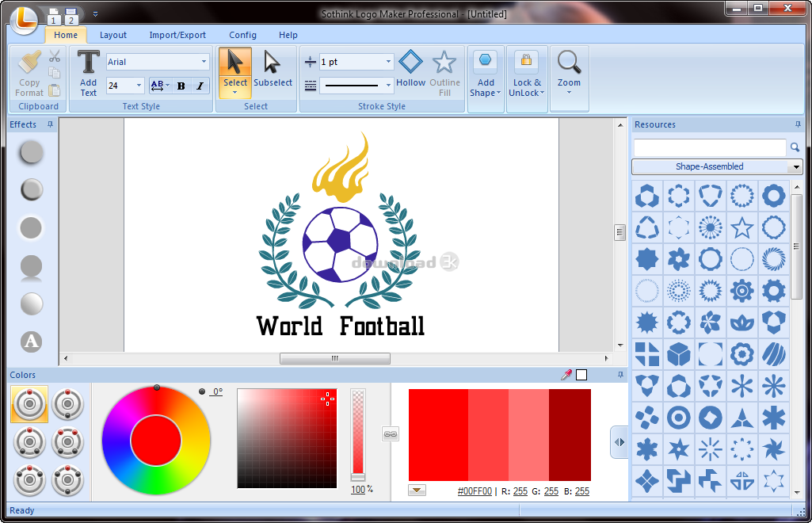The width and height of the screenshot is (812, 523).
Task: Click the eyedropper color picker icon
Action: point(566,375)
